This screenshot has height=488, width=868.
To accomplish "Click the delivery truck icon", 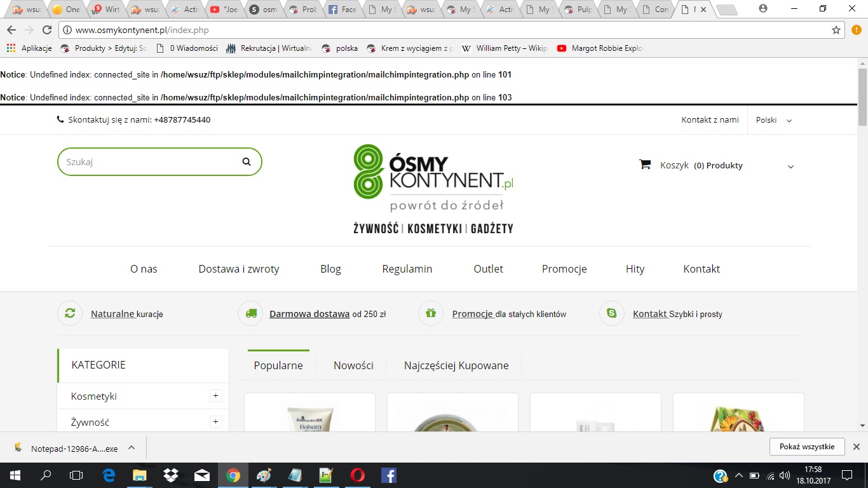I will (x=250, y=313).
